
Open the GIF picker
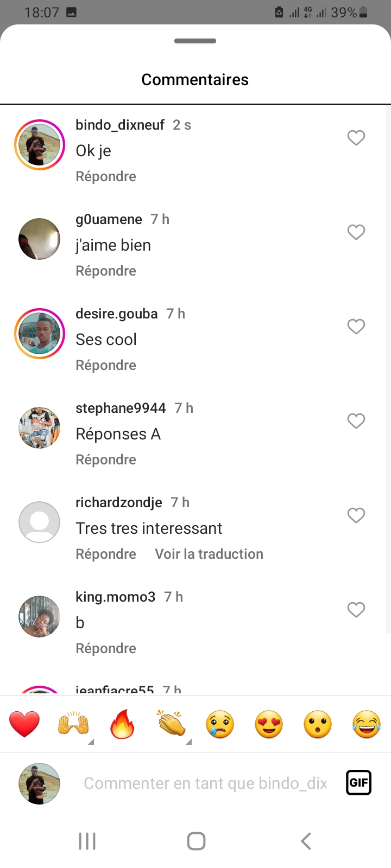click(x=358, y=783)
